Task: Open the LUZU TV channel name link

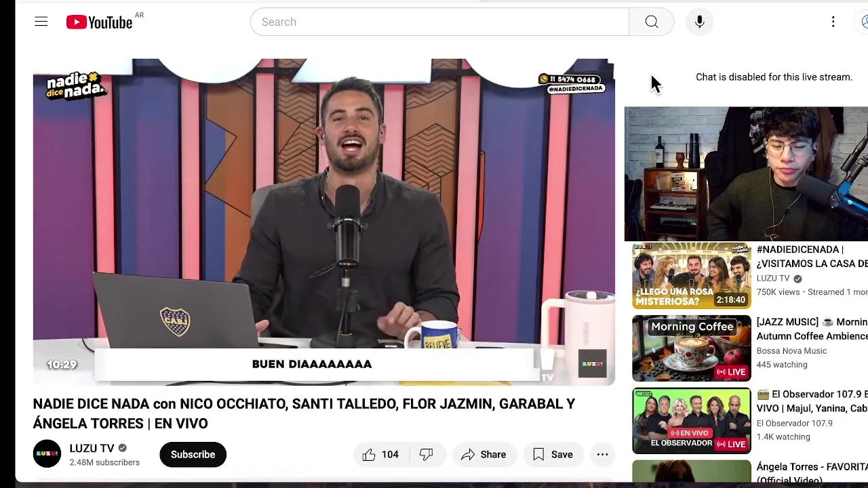Action: 92,448
